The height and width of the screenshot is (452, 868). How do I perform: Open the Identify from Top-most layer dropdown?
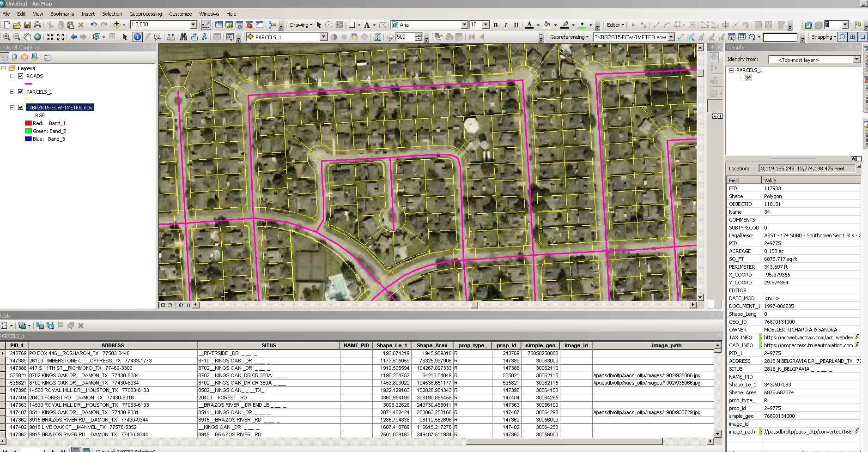coord(856,60)
